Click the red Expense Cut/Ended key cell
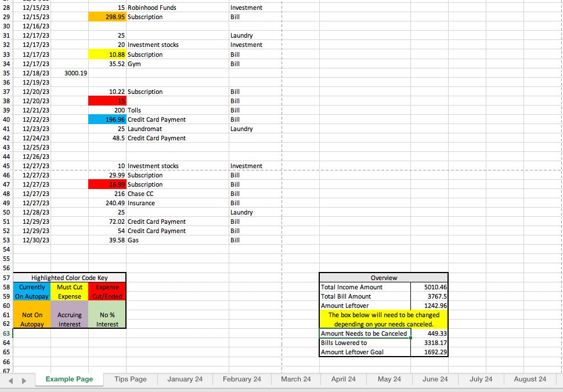The image size is (563, 392). pyautogui.click(x=107, y=292)
